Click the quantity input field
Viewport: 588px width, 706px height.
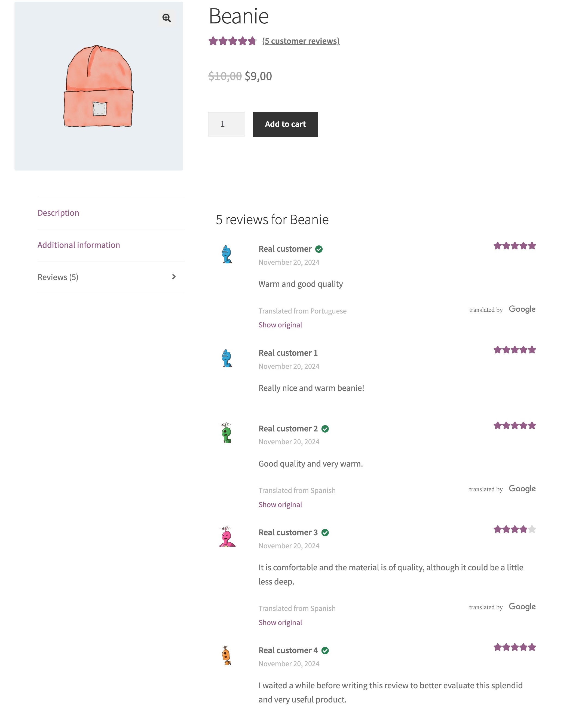click(226, 124)
